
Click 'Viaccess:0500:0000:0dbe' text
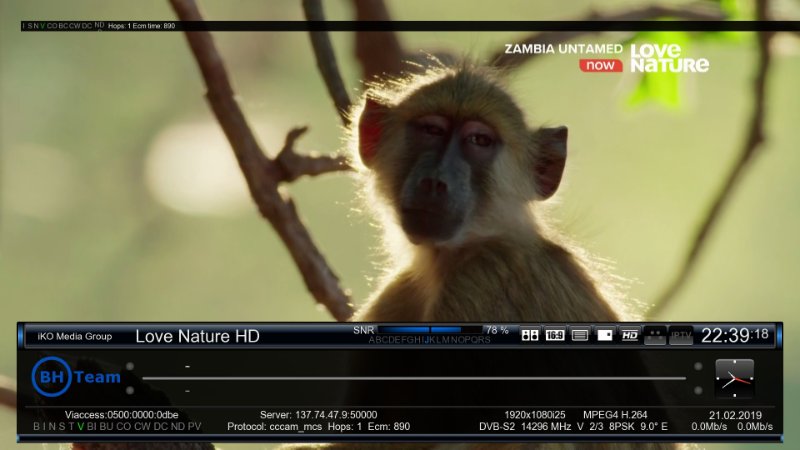[x=121, y=415]
